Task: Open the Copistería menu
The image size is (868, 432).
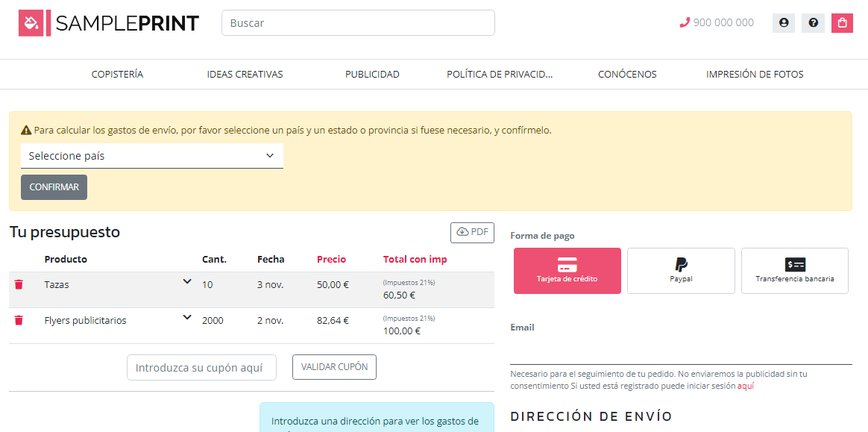Action: coord(117,74)
